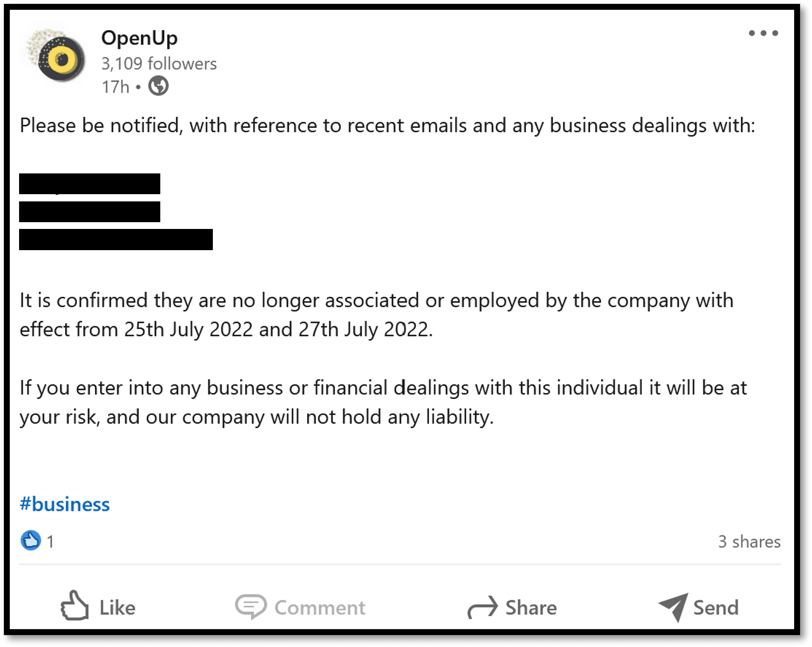The width and height of the screenshot is (812, 647).
Task: Click the Like thumbs-up outline icon
Action: point(75,606)
